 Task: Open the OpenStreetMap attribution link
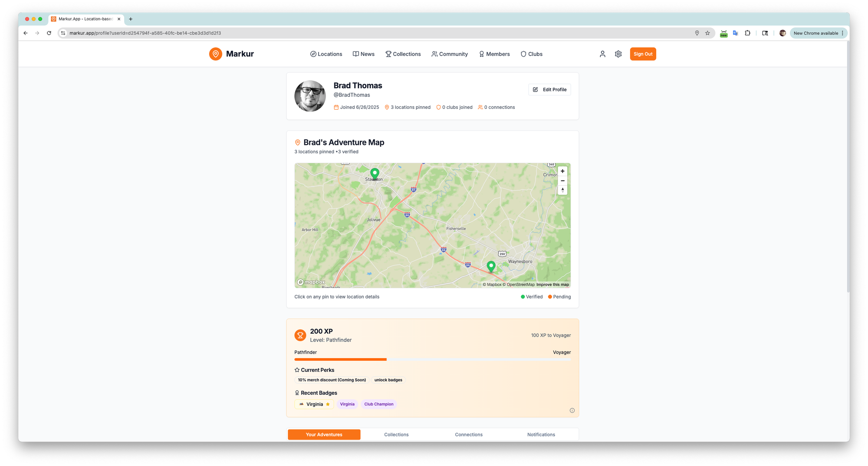[519, 285]
